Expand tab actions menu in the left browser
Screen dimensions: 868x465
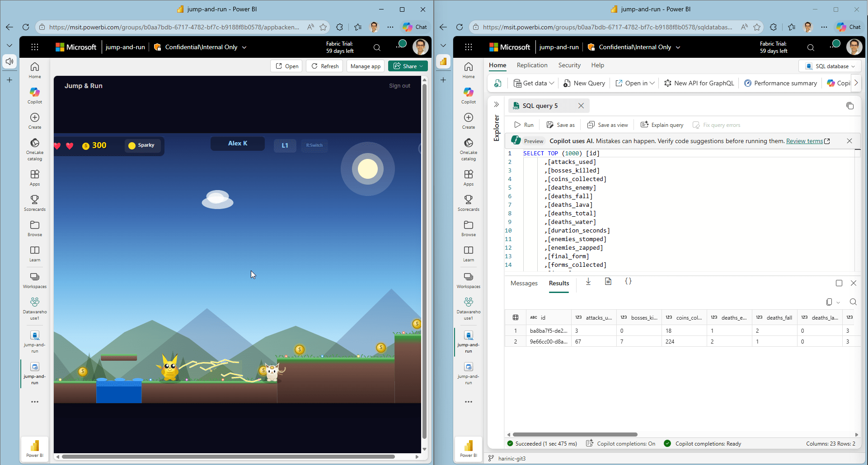coord(9,45)
